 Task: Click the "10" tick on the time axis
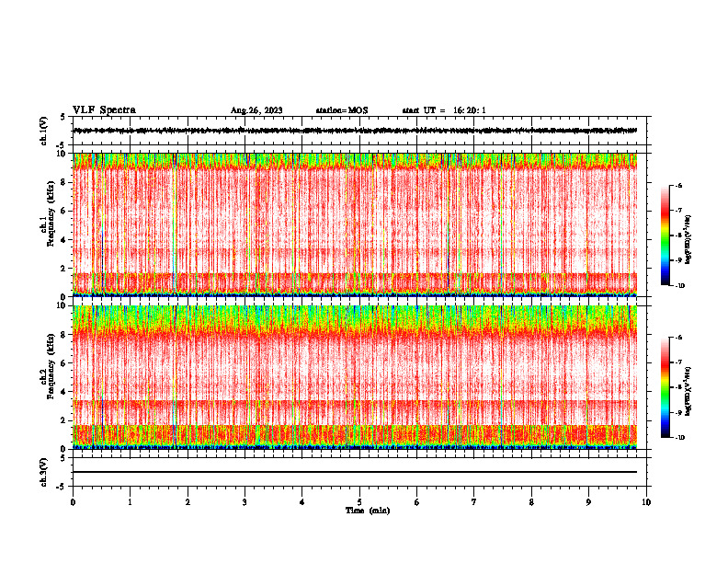(x=646, y=502)
